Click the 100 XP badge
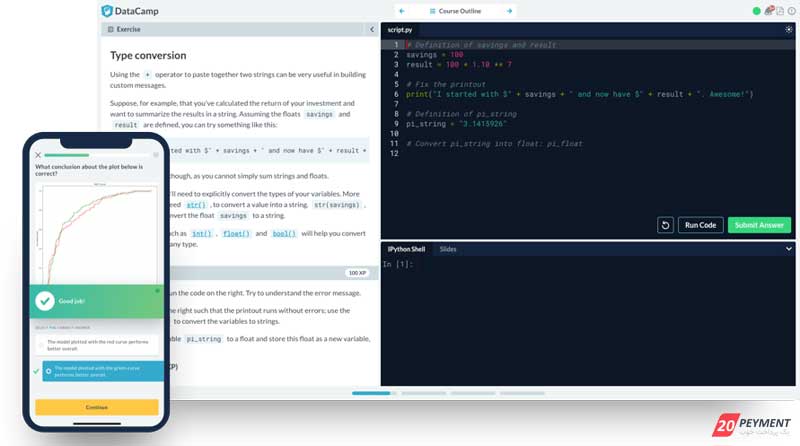This screenshot has height=446, width=800. coord(357,273)
